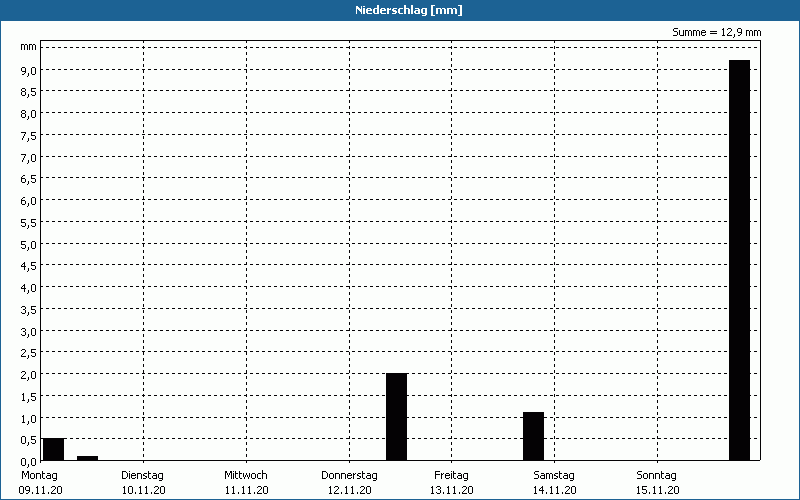This screenshot has height=500, width=800.
Task: Click the 'mm' unit label on the y-axis
Action: 29,47
